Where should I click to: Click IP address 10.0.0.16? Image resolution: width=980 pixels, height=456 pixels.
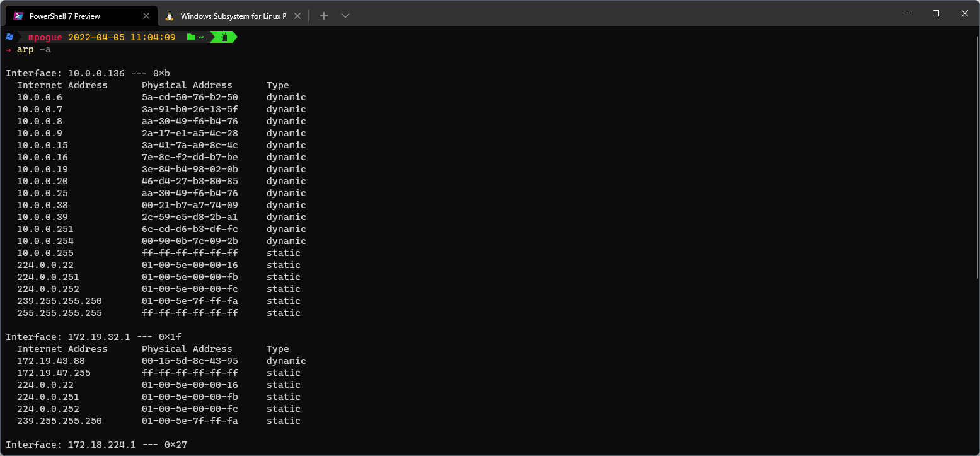click(x=42, y=157)
